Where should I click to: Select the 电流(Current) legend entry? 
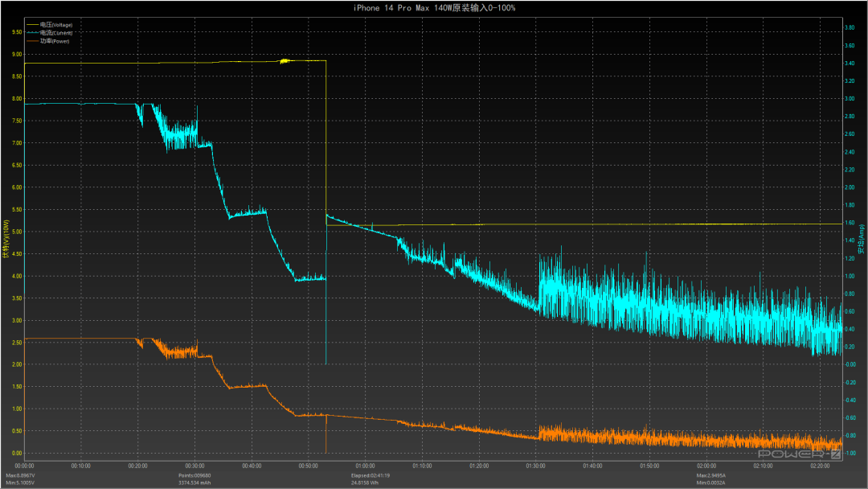tap(49, 33)
